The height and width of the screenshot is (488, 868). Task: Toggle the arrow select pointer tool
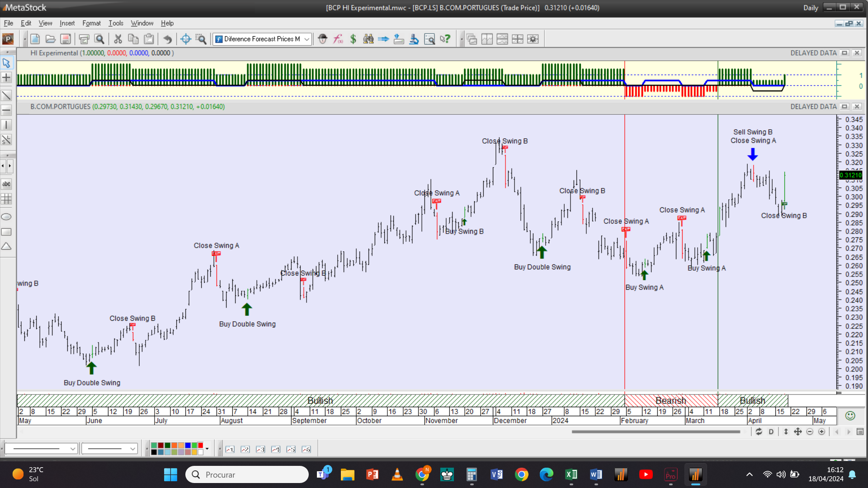click(6, 63)
